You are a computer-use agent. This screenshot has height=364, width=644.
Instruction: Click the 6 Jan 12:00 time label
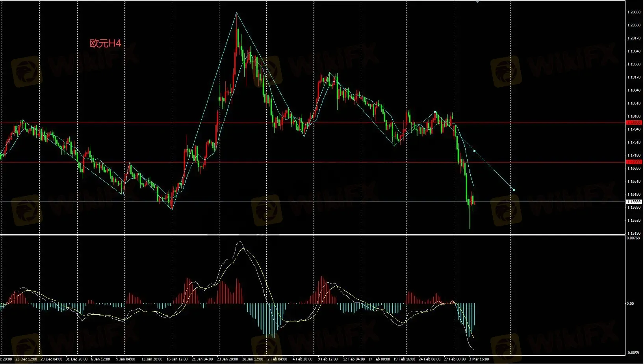(100, 359)
